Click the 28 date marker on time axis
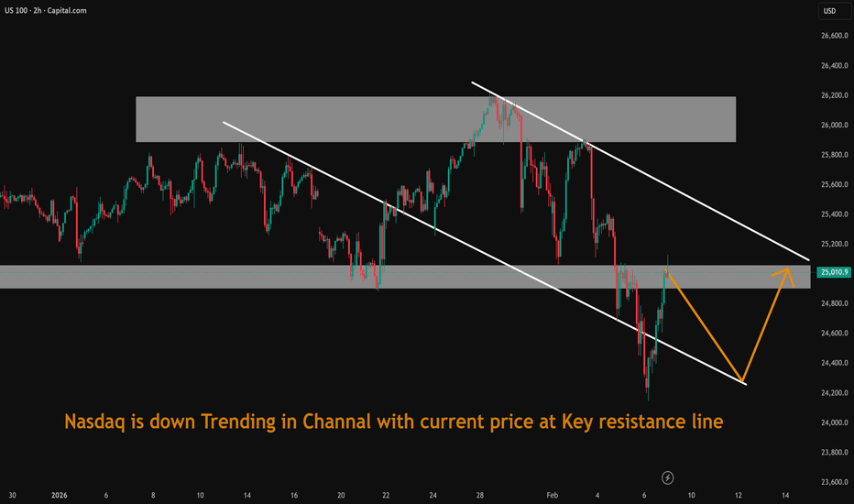 coord(480,496)
